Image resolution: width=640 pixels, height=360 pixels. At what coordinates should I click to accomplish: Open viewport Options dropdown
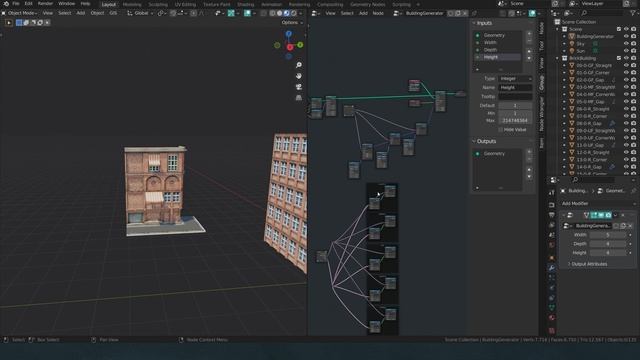coord(292,22)
